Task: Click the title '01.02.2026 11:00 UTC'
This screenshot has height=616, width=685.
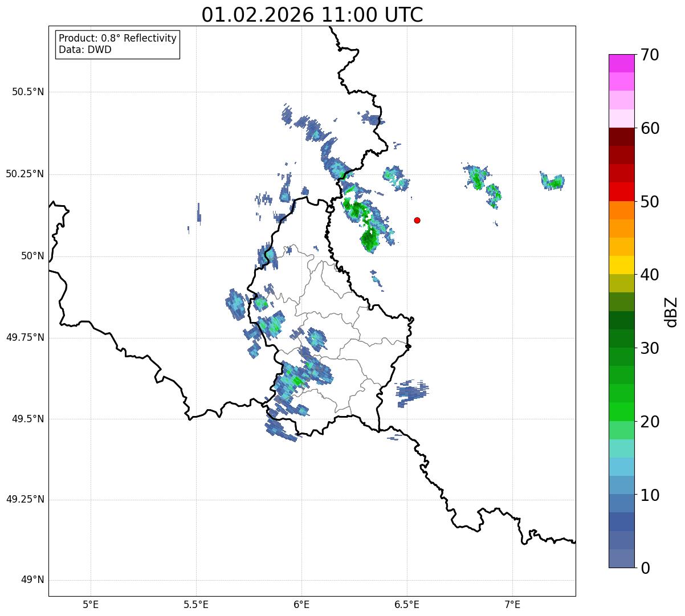Action: [312, 15]
